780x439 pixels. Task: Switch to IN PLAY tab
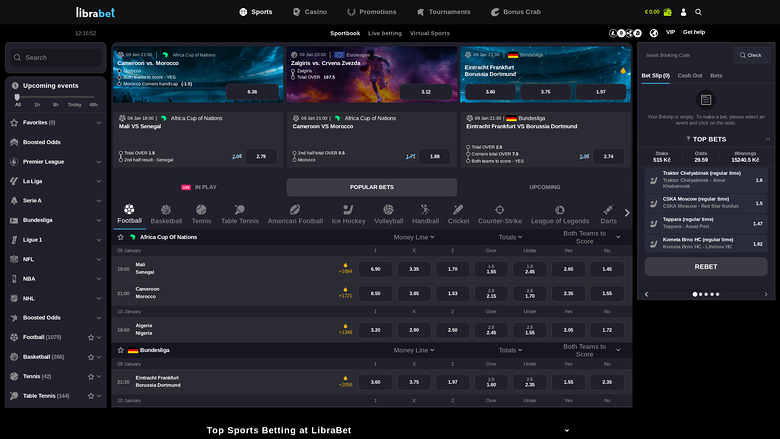tap(199, 187)
